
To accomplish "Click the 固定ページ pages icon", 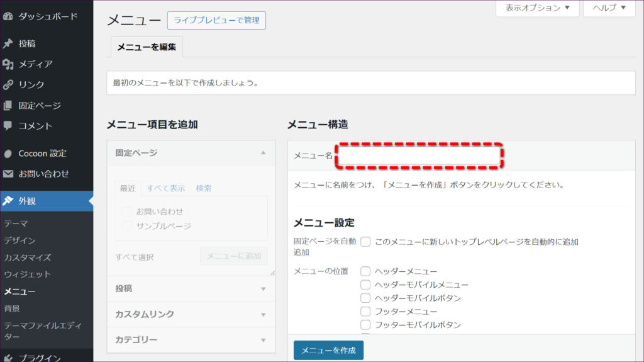I will [8, 106].
